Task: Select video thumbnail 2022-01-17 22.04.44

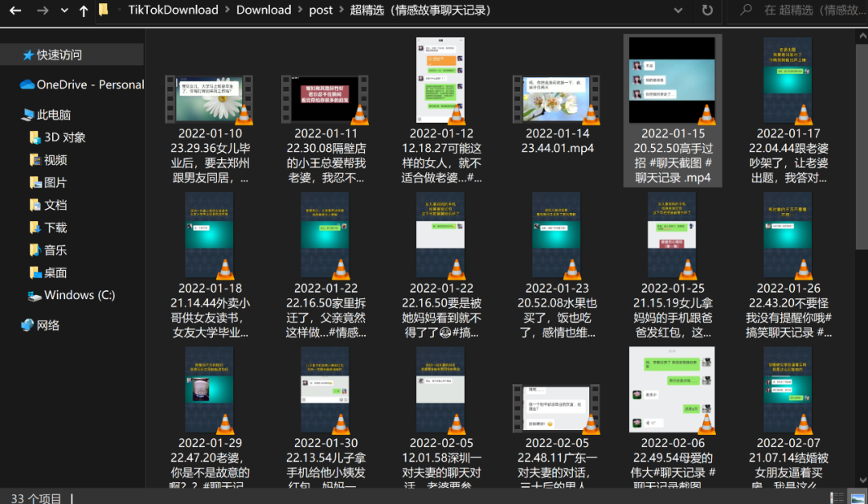Action: coord(788,80)
